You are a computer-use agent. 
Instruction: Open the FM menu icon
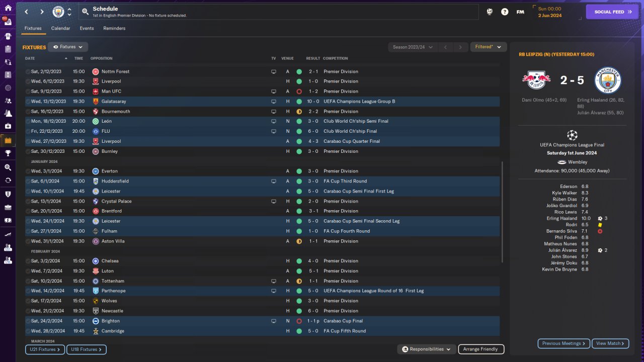tap(520, 12)
